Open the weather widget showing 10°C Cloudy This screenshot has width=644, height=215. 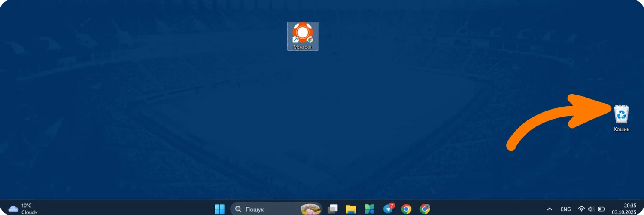coord(24,209)
